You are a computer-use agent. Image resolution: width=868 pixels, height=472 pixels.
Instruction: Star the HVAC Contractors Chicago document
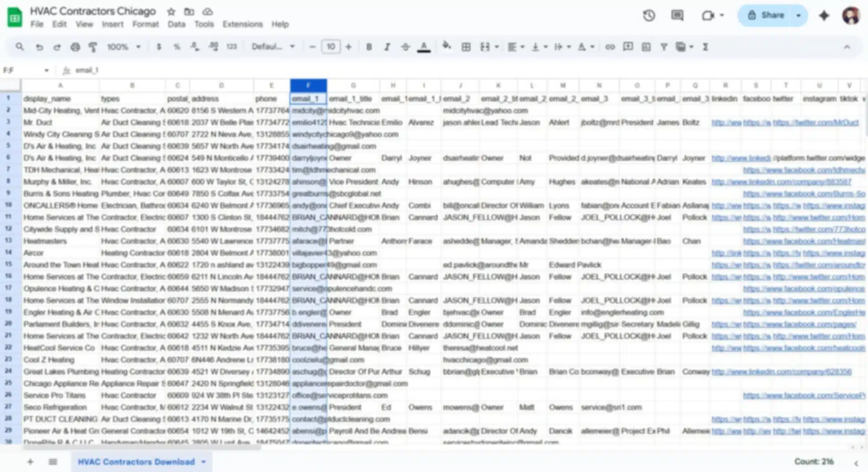point(171,11)
